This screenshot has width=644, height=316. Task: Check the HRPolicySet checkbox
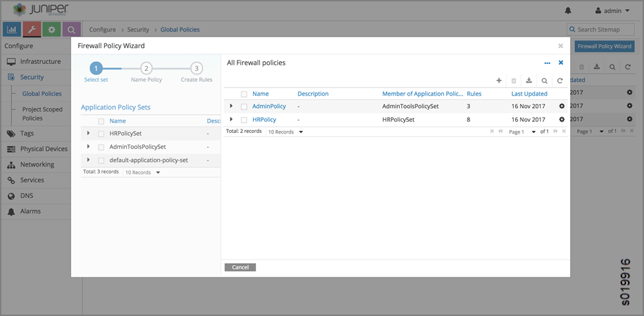[x=101, y=134]
